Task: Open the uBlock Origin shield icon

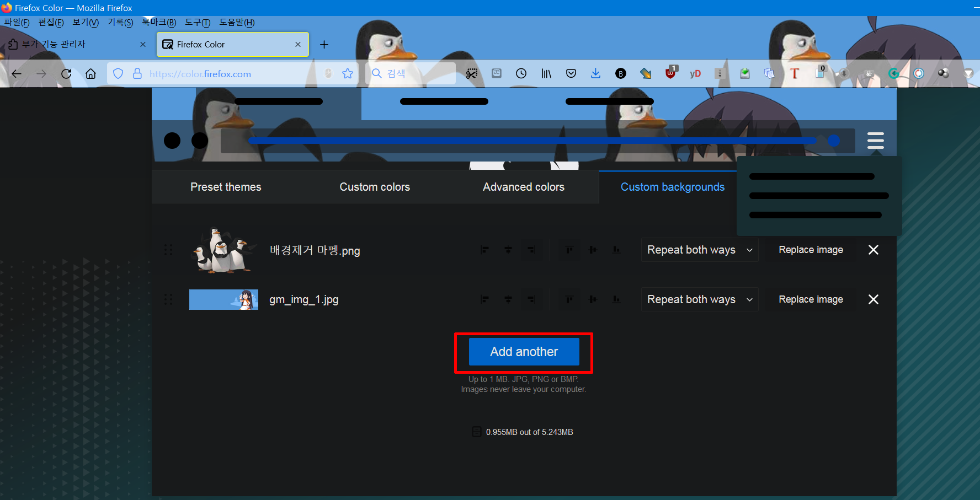Action: pyautogui.click(x=670, y=73)
